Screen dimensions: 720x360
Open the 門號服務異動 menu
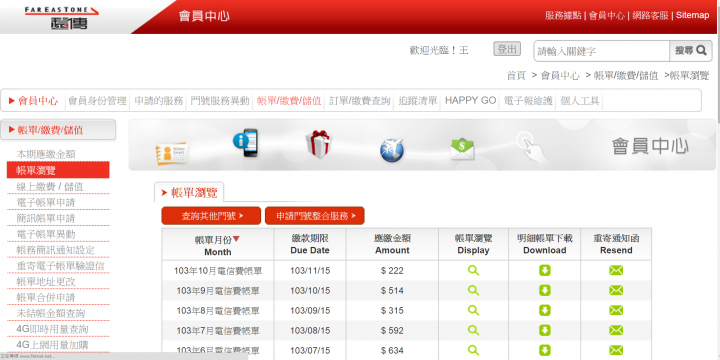[x=220, y=101]
